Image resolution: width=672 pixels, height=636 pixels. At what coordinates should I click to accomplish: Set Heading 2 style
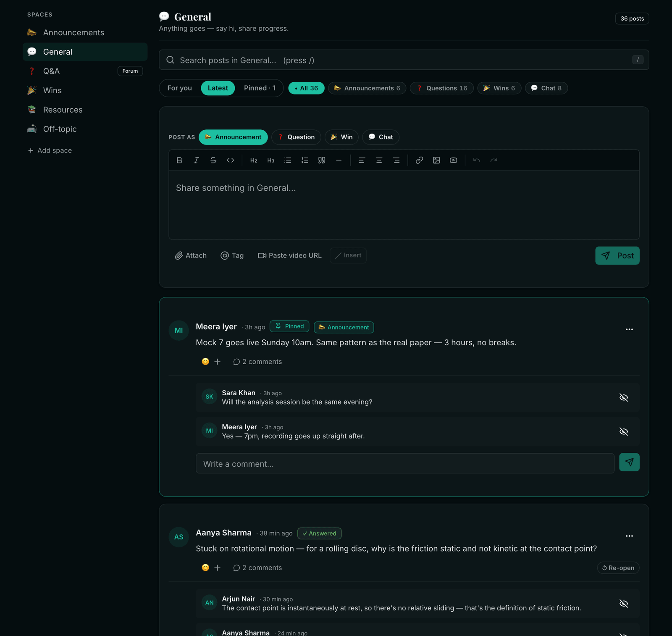pos(254,160)
